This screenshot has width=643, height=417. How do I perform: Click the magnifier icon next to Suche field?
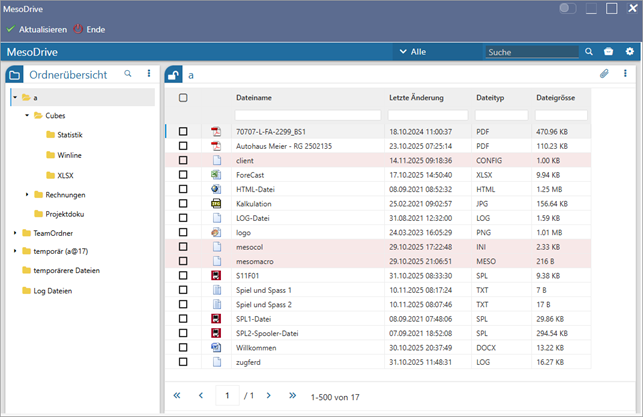589,51
